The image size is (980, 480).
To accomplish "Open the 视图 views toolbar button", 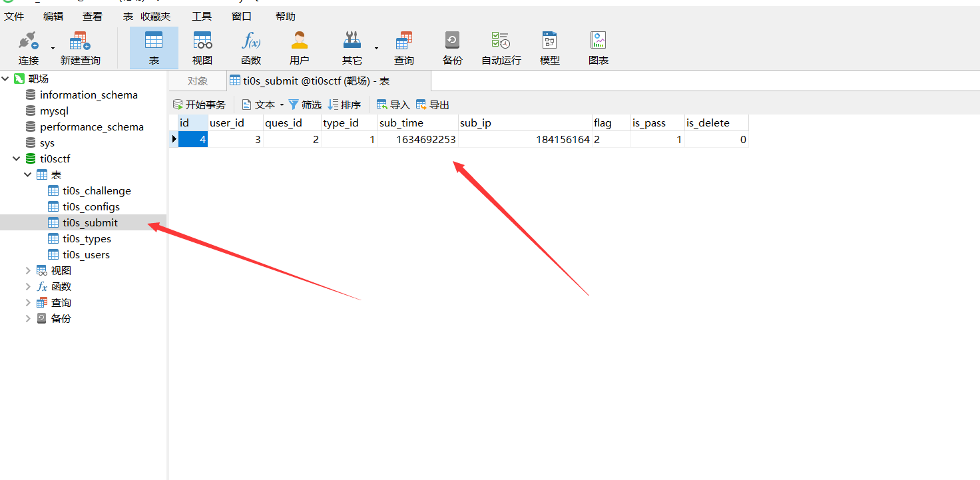I will tap(202, 48).
